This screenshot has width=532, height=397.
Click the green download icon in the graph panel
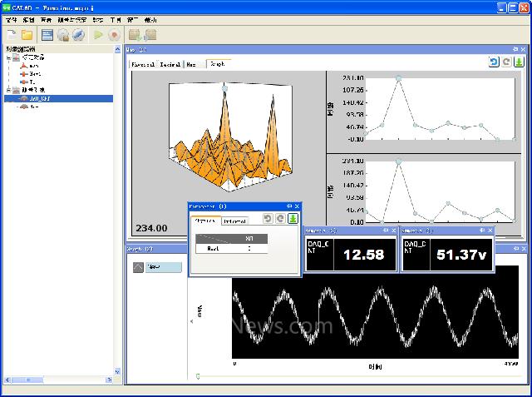click(519, 62)
